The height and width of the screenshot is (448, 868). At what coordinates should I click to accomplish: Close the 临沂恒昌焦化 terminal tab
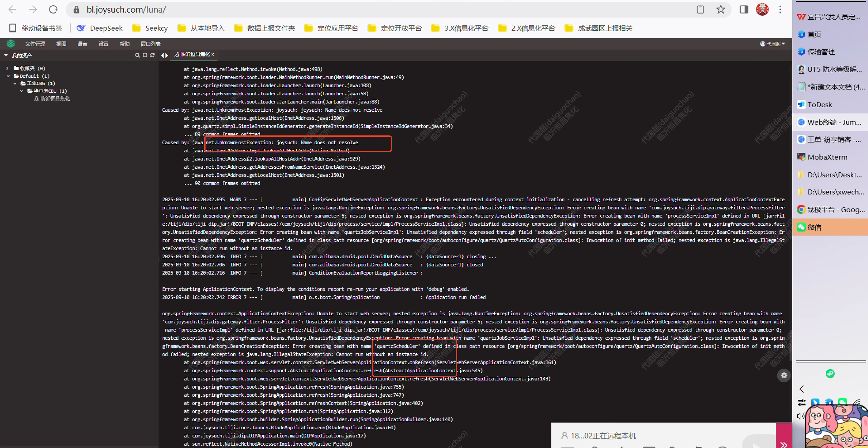click(213, 54)
